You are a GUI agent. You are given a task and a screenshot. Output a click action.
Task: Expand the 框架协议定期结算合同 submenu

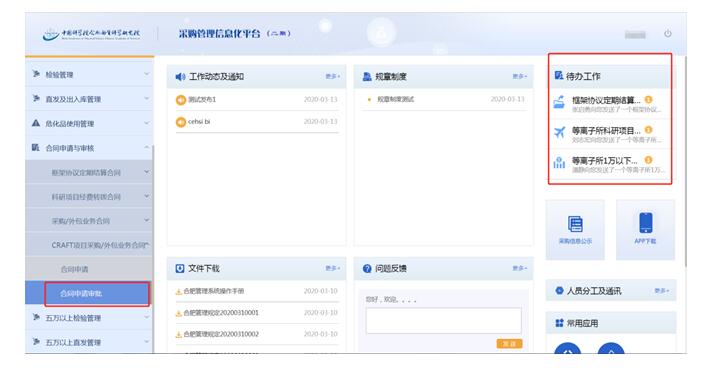click(x=147, y=172)
